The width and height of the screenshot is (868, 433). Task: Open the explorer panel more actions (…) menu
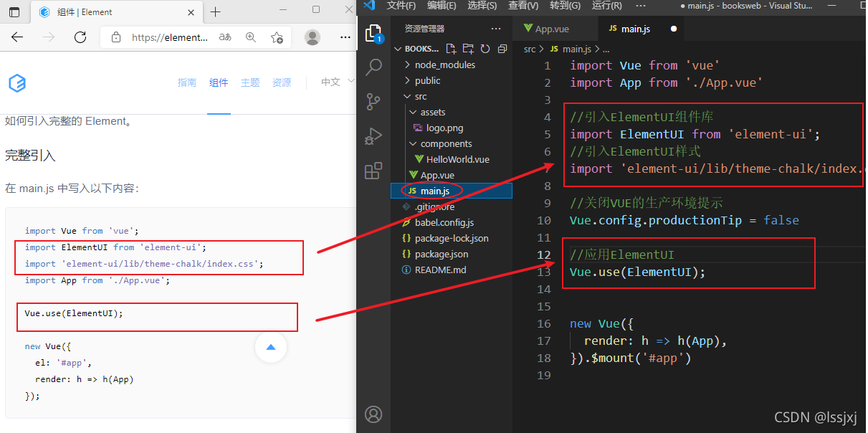(496, 29)
